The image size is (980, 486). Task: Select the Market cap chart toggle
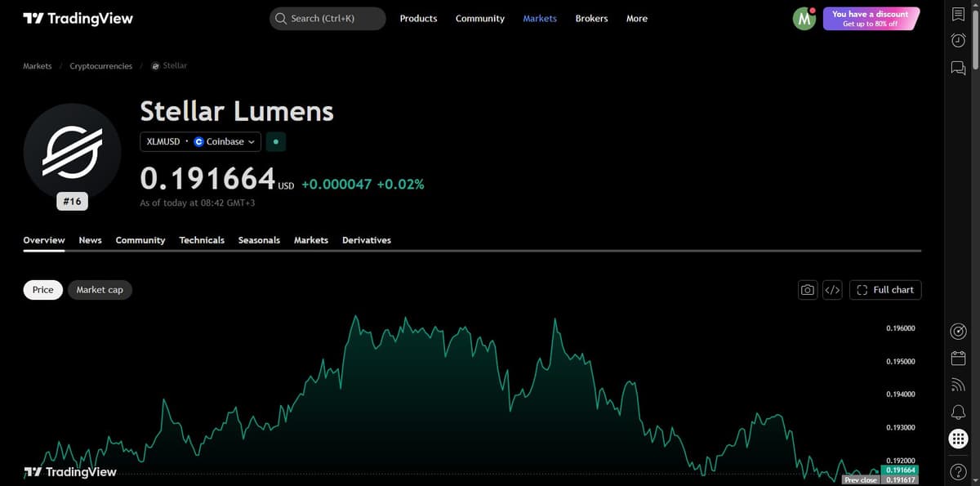pyautogui.click(x=100, y=289)
